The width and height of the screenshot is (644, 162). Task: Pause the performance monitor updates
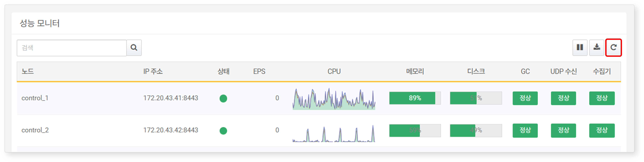click(580, 48)
